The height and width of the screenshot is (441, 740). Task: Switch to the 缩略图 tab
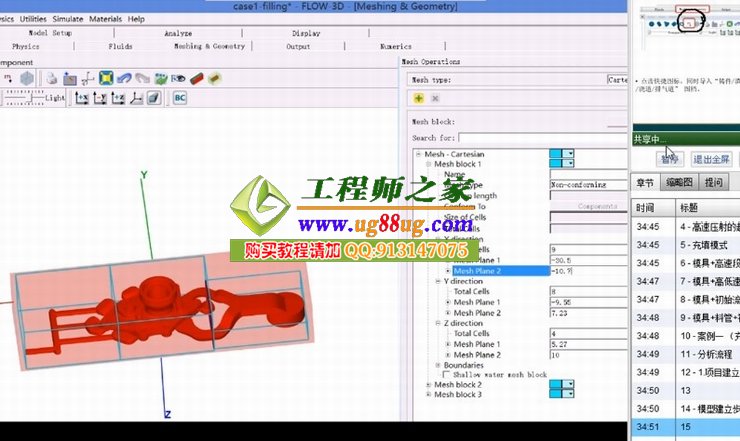[679, 182]
